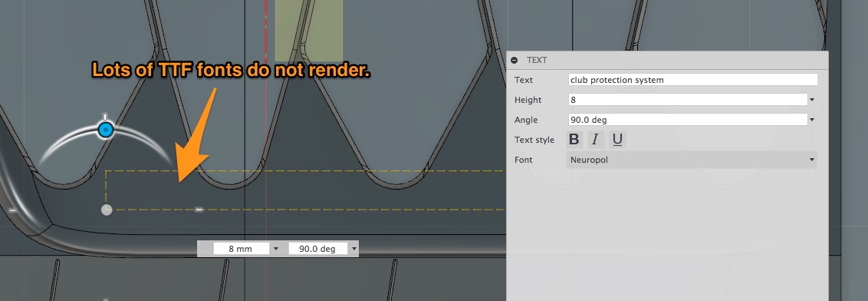Click the Height value field
Image resolution: width=868 pixels, height=301 pixels.
(688, 100)
